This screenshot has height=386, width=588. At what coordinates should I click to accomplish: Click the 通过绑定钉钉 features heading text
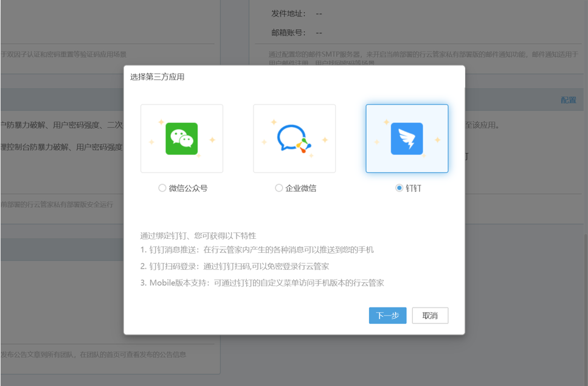[x=198, y=236]
